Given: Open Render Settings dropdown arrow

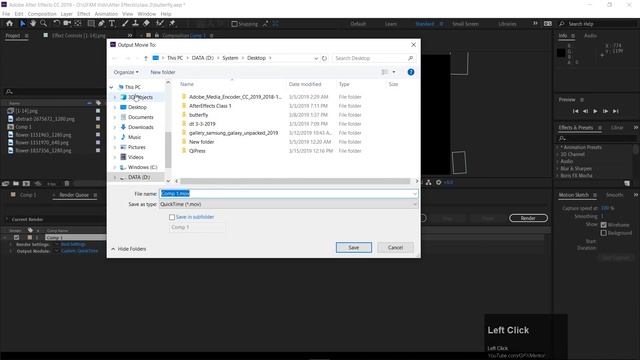Looking at the screenshot, I should click(x=56, y=244).
